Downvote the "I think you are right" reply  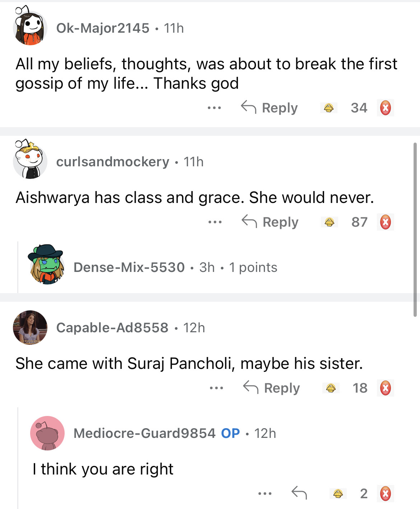(386, 494)
